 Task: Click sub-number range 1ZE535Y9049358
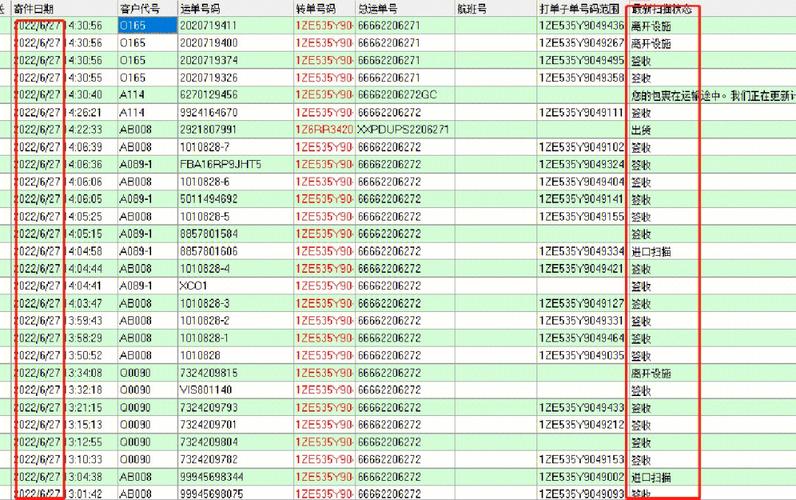pos(582,78)
